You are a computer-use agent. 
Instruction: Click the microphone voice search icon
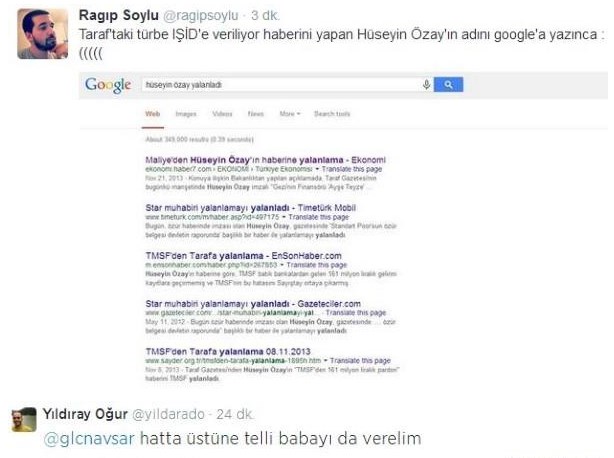(x=426, y=84)
